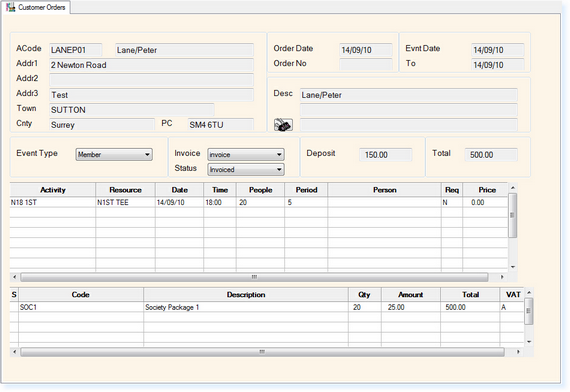
Task: Open the Status dropdown showing Invoiced
Action: coord(246,169)
